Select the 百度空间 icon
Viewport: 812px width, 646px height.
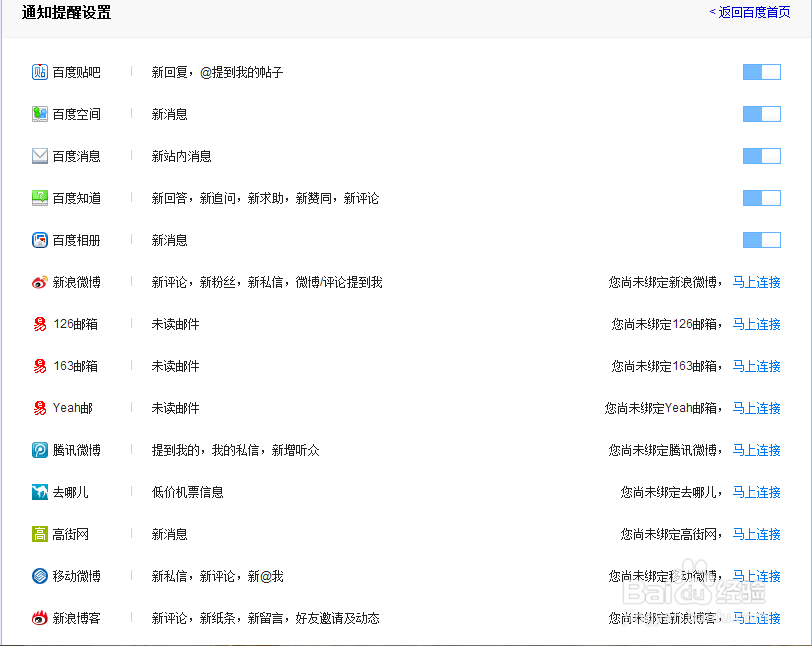(x=37, y=114)
